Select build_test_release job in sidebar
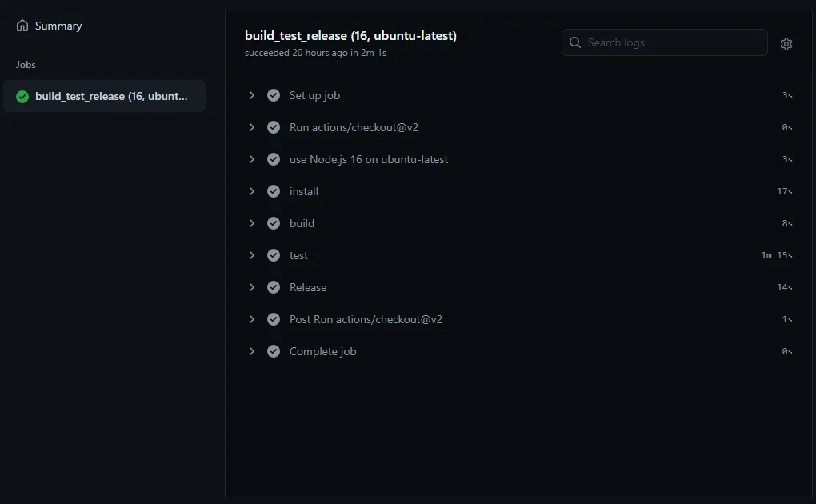This screenshot has height=504, width=816. click(104, 96)
